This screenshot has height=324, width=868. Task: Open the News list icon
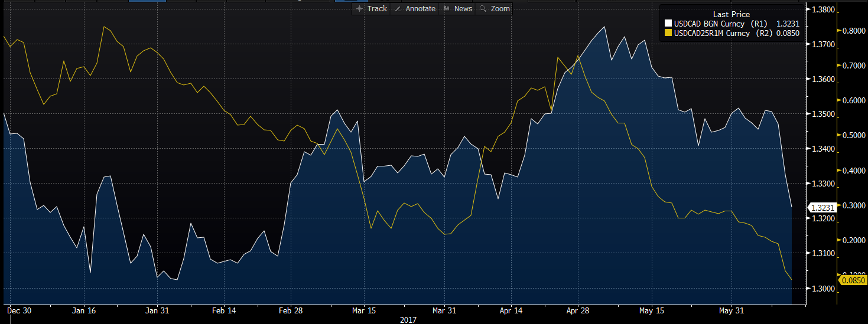coord(446,9)
